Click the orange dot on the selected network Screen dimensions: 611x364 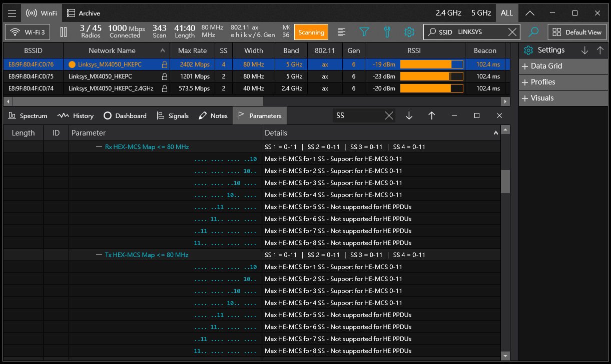pyautogui.click(x=72, y=64)
